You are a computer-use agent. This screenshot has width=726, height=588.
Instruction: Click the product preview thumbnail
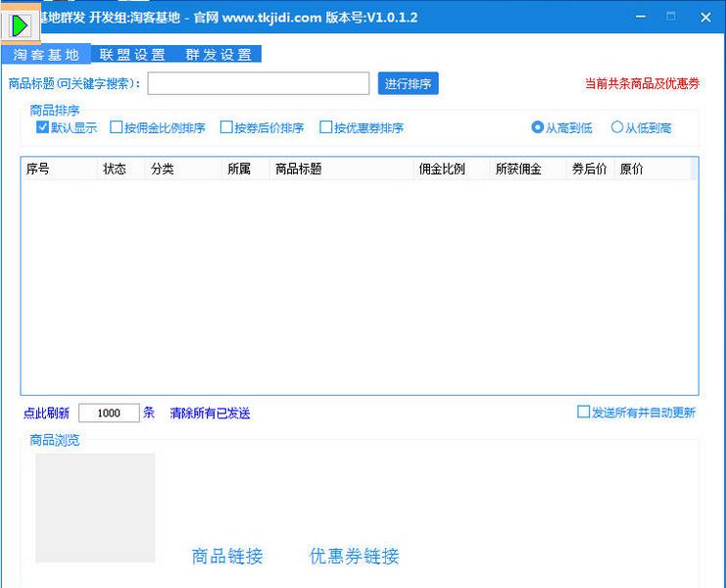point(95,508)
